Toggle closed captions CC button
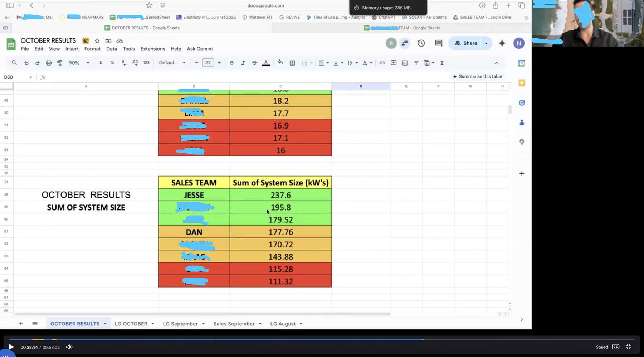The height and width of the screenshot is (357, 644). (616, 347)
